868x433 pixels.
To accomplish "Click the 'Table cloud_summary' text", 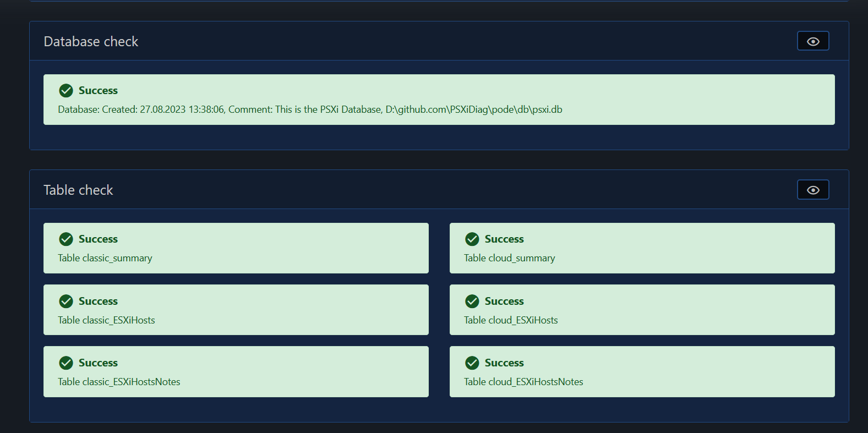I will (510, 258).
